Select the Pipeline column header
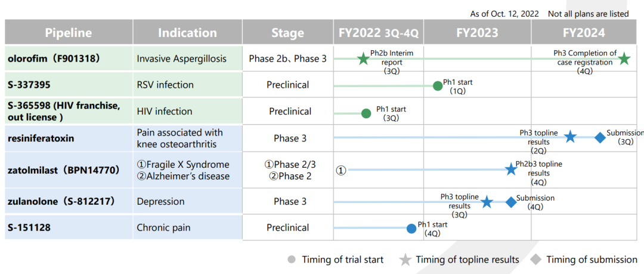The image size is (644, 274). [69, 33]
